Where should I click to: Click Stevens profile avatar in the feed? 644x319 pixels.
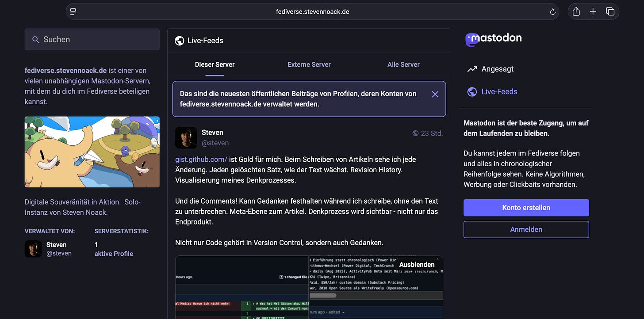click(186, 137)
